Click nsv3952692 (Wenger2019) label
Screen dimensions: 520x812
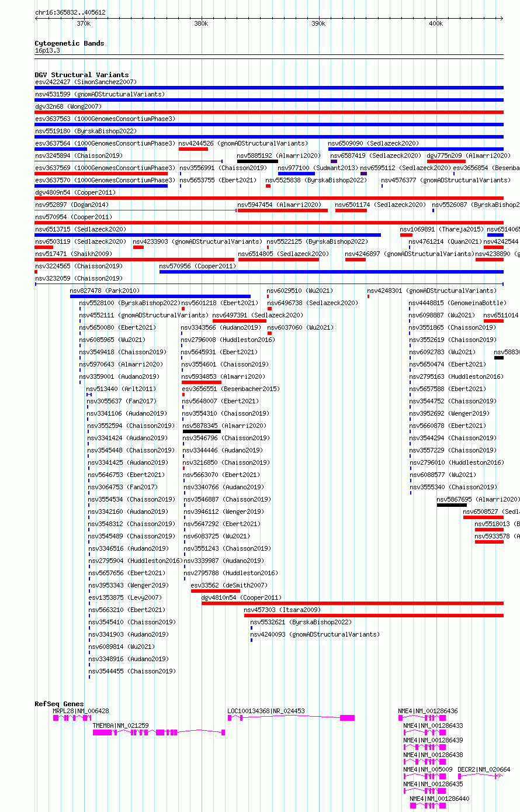coord(449,413)
